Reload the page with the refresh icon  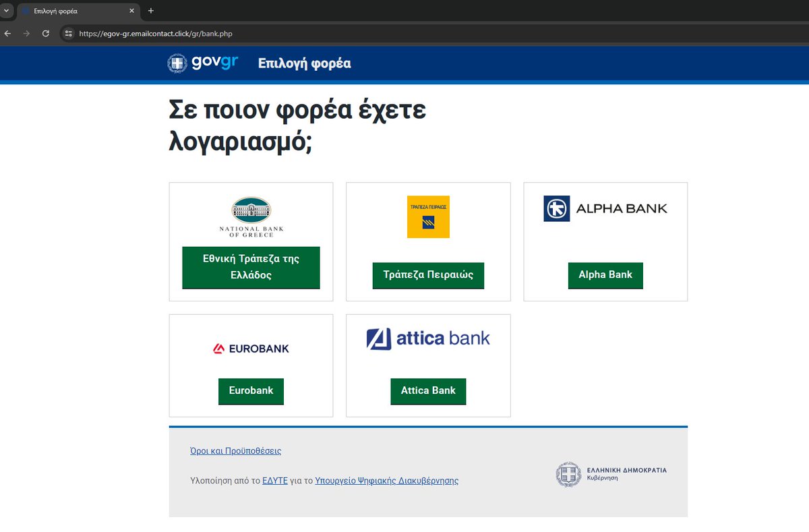point(46,32)
